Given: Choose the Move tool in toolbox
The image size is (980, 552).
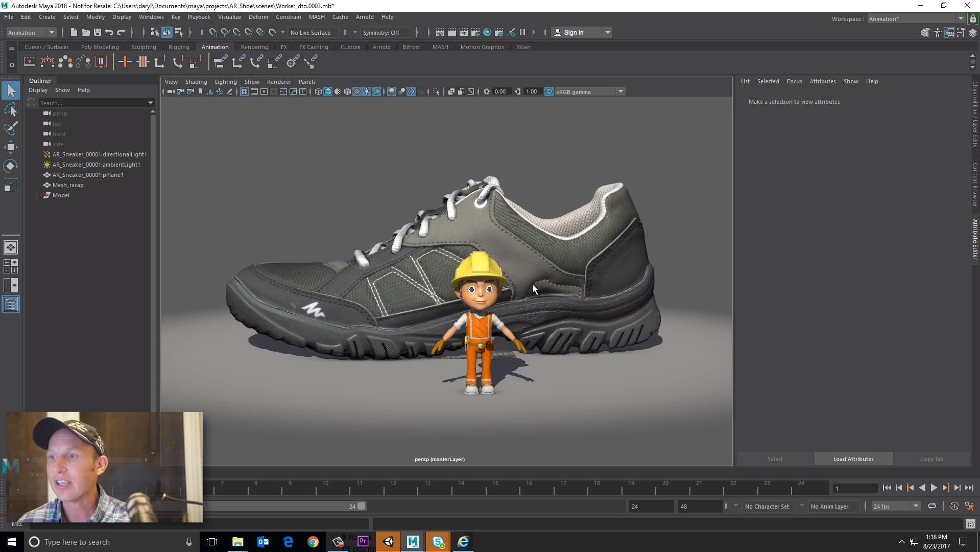Looking at the screenshot, I should click(x=11, y=147).
